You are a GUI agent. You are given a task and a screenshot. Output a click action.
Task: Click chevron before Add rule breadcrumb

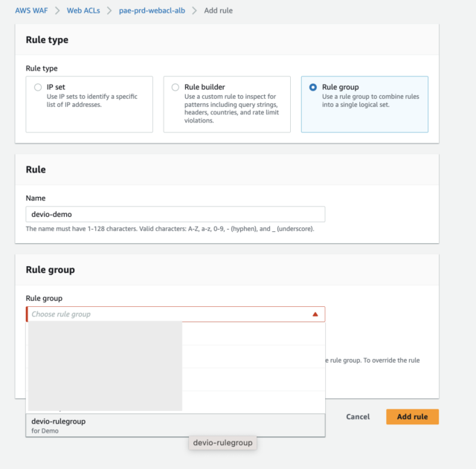[x=194, y=10]
